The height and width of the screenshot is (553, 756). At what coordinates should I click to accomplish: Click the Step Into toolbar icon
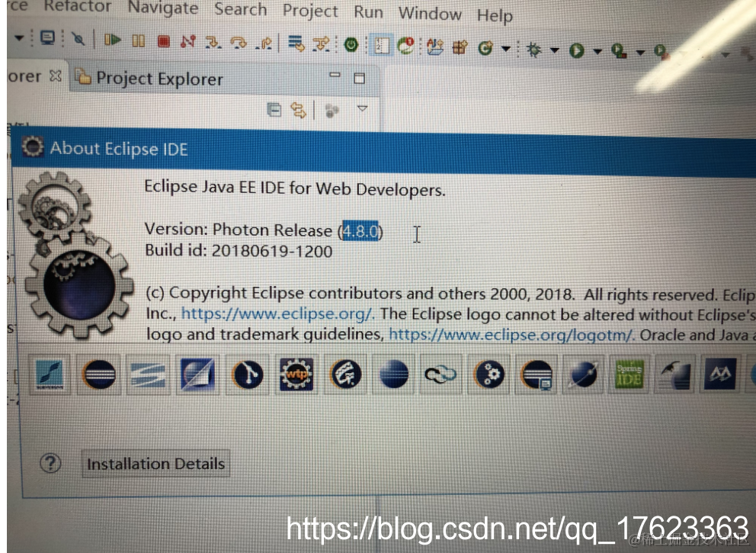(x=213, y=43)
